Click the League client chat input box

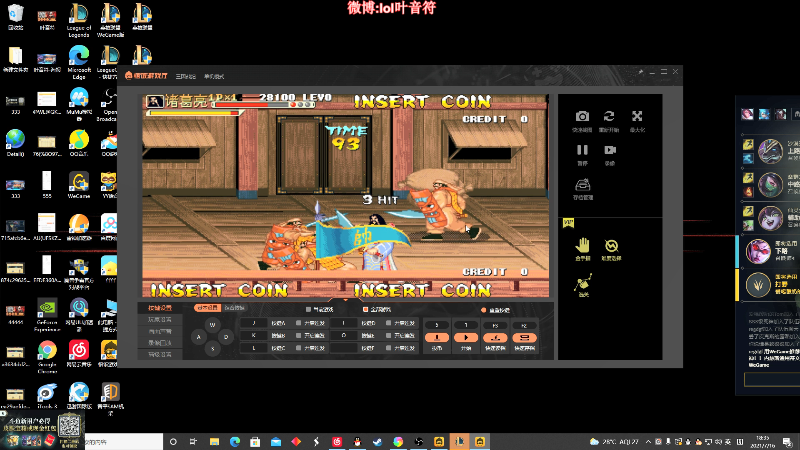pyautogui.click(x=771, y=380)
